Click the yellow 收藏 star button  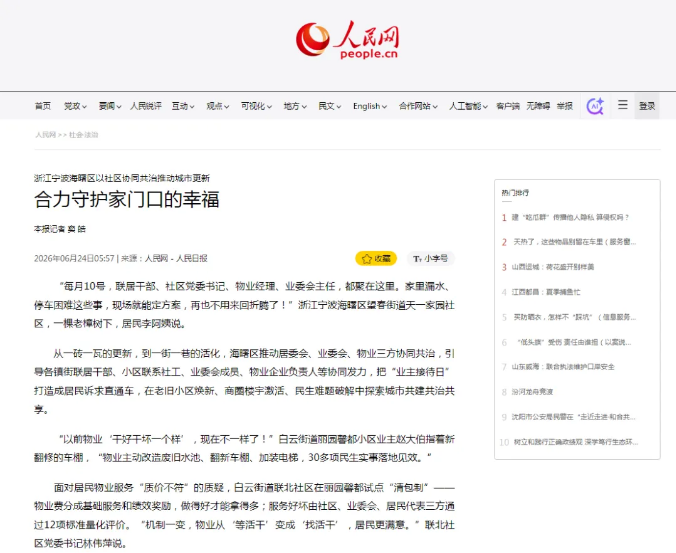pyautogui.click(x=376, y=259)
